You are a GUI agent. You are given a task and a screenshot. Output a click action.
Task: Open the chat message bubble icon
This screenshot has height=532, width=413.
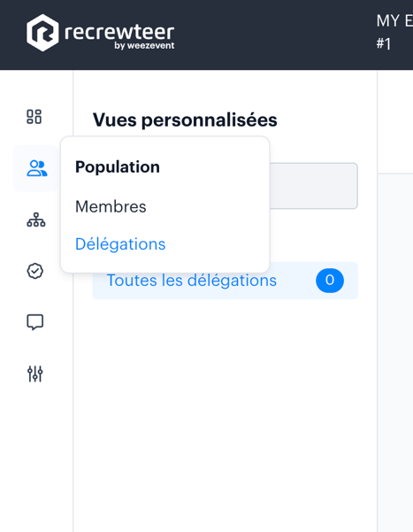point(34,322)
